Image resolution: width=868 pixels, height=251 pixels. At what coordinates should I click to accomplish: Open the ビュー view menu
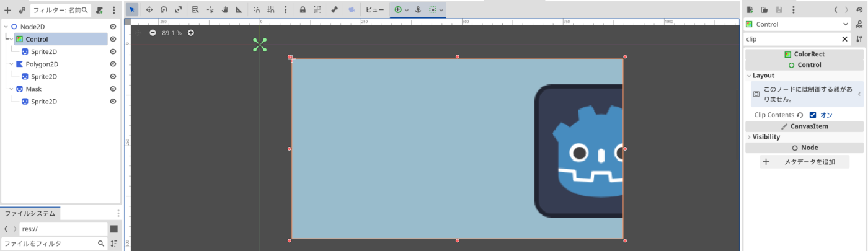374,10
